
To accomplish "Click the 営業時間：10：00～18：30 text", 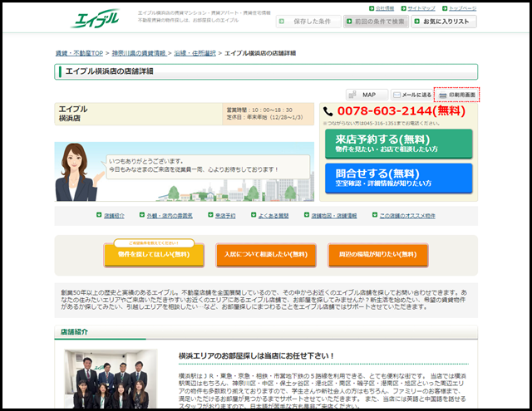I will click(259, 110).
